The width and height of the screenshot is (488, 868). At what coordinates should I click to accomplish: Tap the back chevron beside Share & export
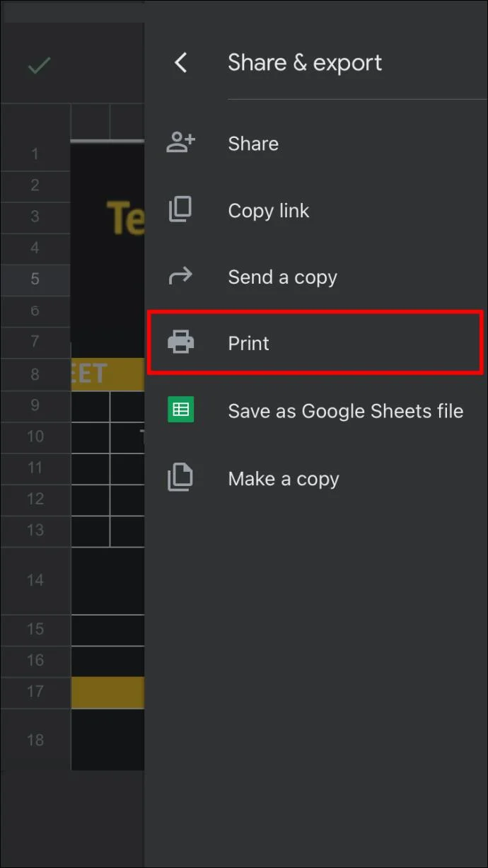(181, 63)
